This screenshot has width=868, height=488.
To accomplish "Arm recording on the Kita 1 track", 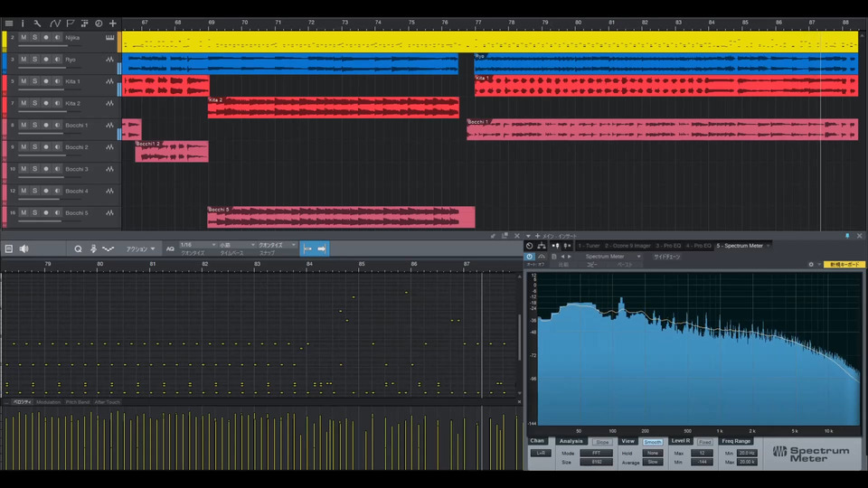I will [46, 81].
